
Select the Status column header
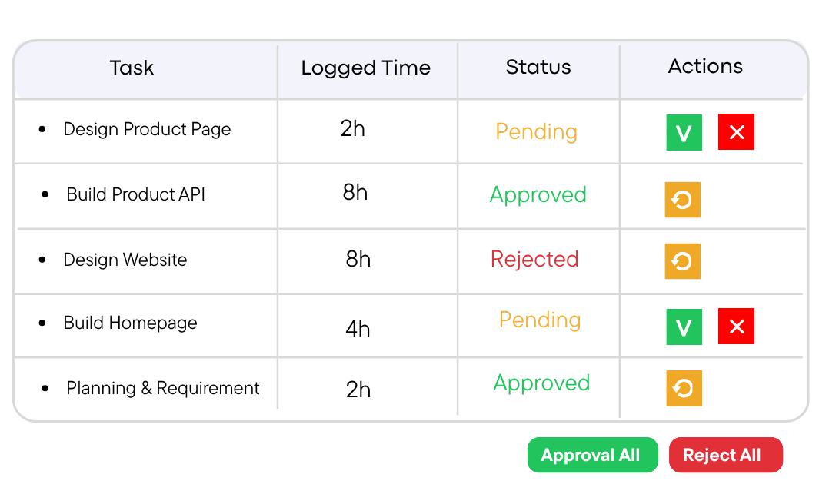(x=538, y=67)
